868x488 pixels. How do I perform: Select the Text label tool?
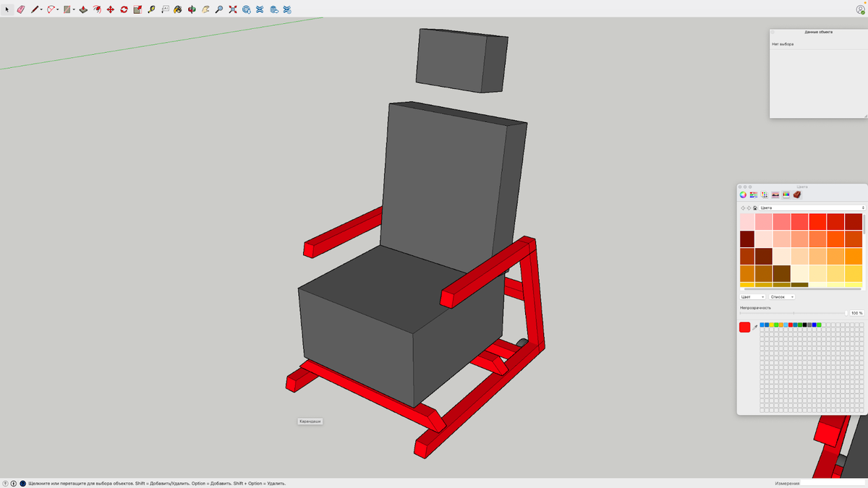point(165,9)
